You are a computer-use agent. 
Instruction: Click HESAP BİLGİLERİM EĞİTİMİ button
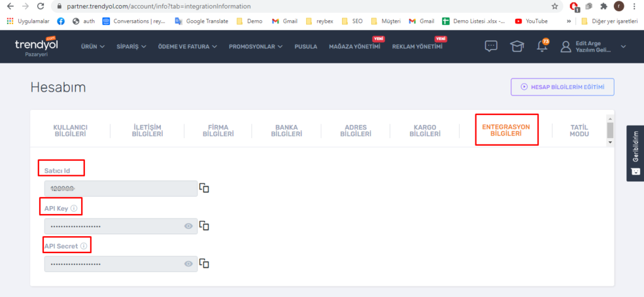[562, 87]
